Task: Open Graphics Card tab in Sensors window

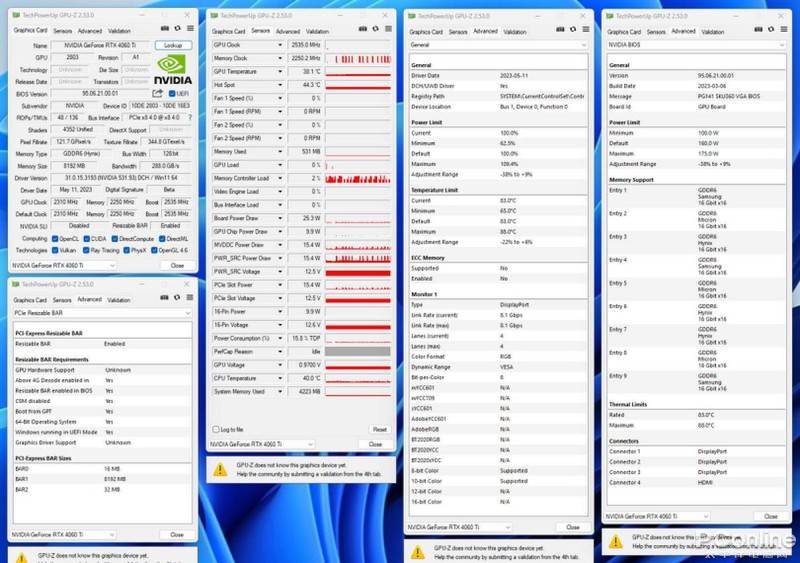Action: point(229,31)
